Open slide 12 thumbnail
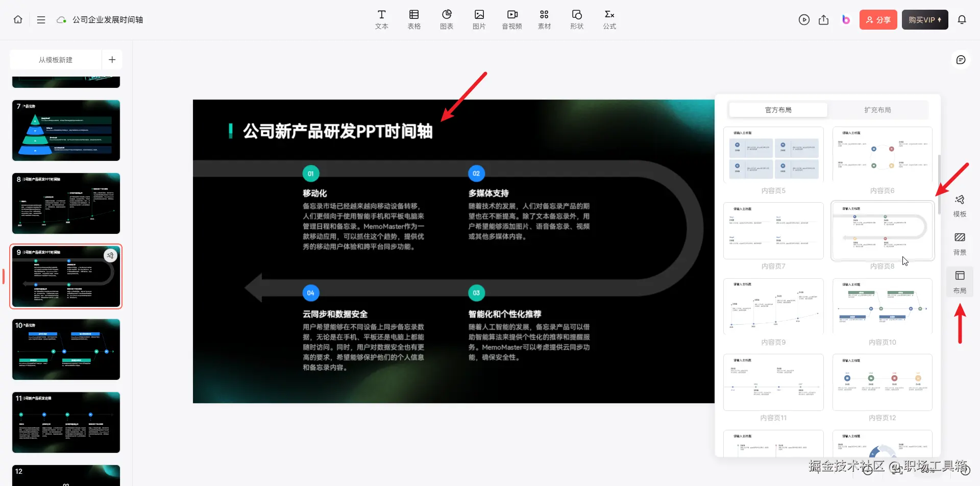The image size is (980, 486). [66, 475]
